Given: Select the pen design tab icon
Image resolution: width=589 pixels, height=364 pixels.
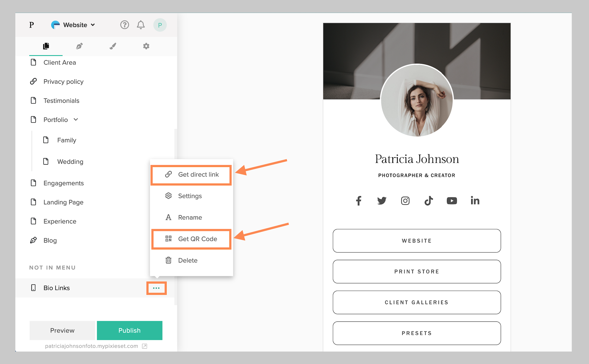Looking at the screenshot, I should point(79,46).
